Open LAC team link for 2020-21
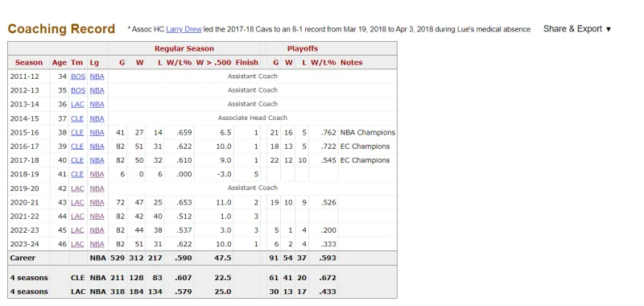 tap(77, 202)
